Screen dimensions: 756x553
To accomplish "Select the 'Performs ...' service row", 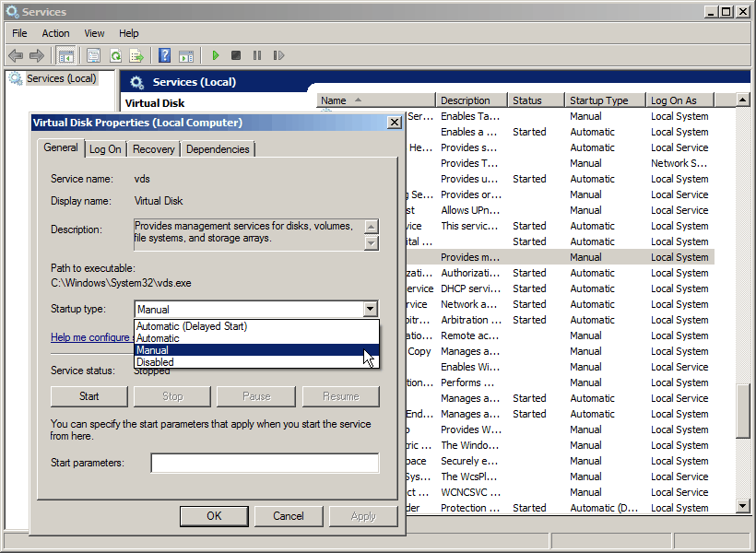I will pyautogui.click(x=560, y=382).
